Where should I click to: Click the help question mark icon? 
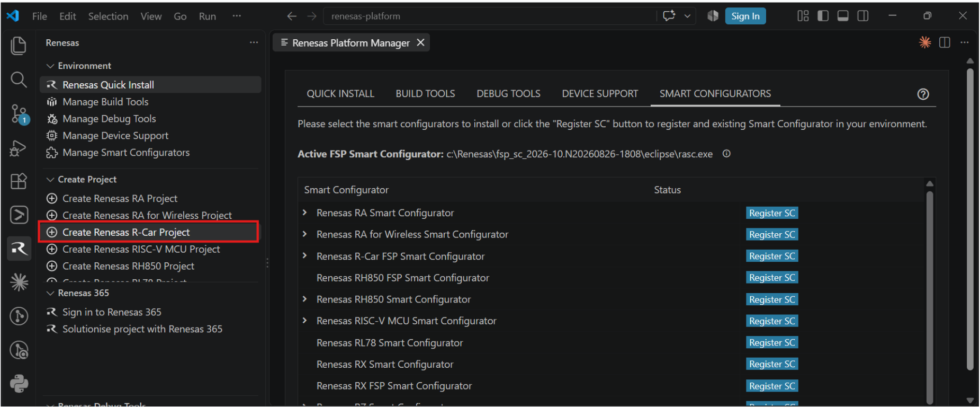pyautogui.click(x=923, y=94)
